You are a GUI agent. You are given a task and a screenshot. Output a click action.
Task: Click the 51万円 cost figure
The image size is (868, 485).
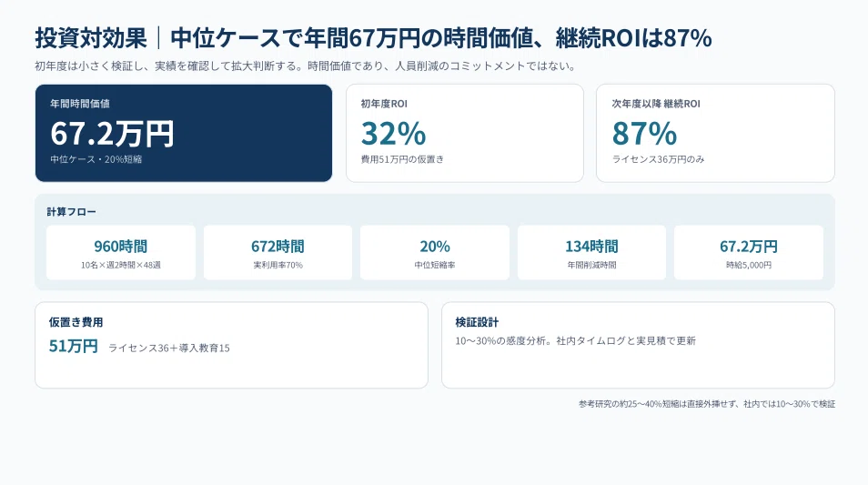[73, 346]
